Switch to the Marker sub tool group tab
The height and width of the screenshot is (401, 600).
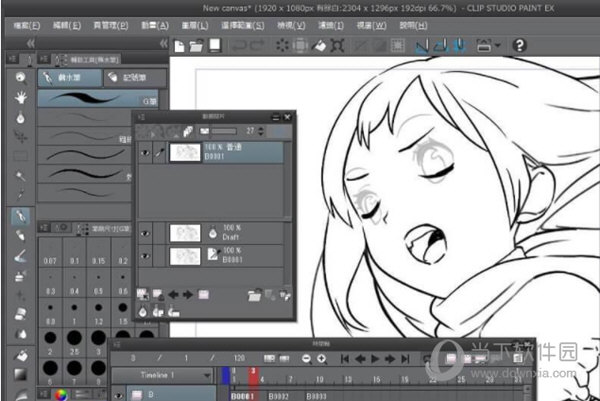pos(135,78)
